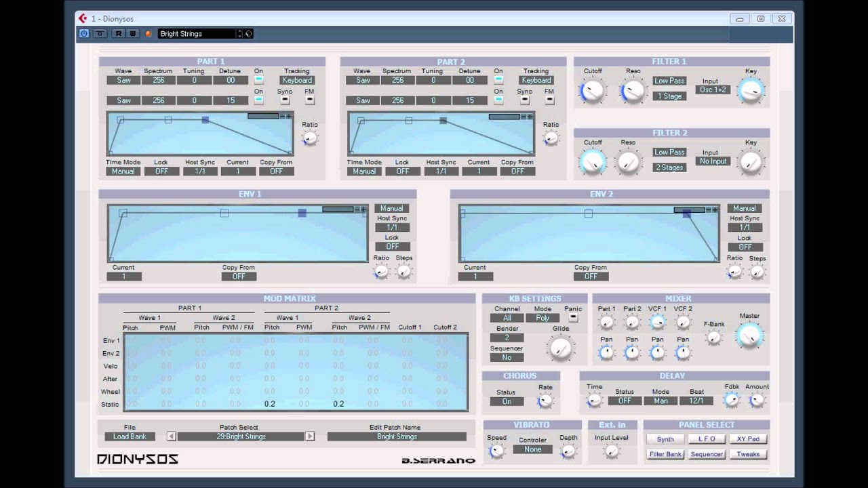This screenshot has width=868, height=488.
Task: Click the Vibrato Speed knob
Action: (x=496, y=451)
